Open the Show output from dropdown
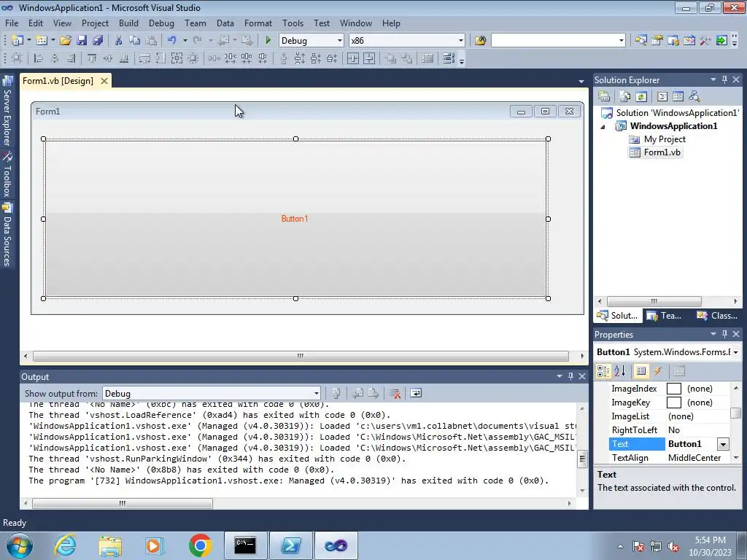The width and height of the screenshot is (747, 560). 317,393
